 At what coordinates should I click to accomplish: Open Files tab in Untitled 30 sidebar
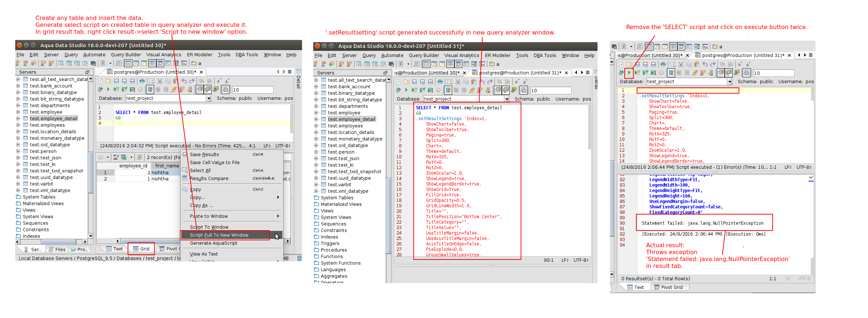(57, 249)
